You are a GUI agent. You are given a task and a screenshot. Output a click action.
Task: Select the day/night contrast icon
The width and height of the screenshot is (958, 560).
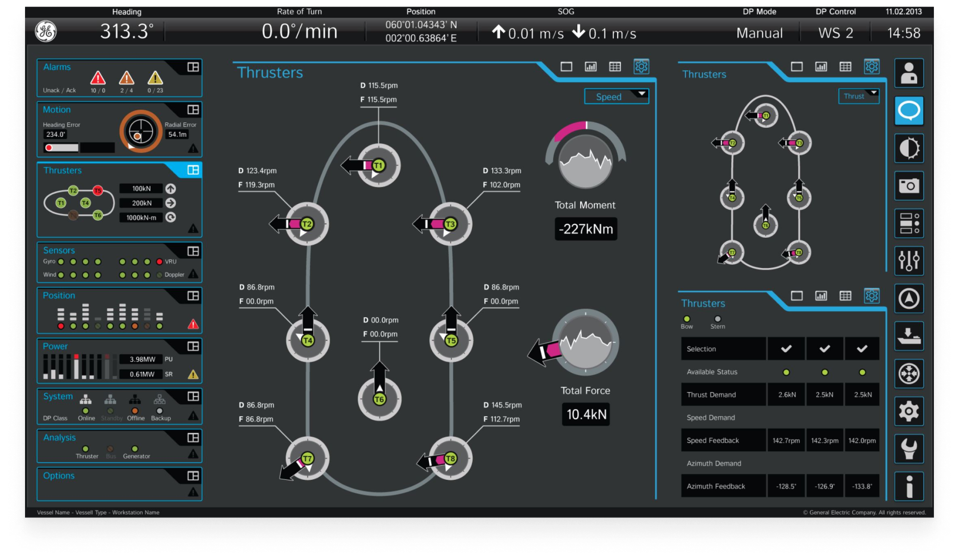(x=908, y=148)
